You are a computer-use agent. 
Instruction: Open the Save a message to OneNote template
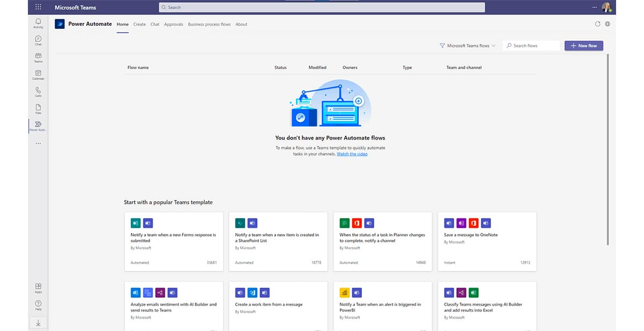point(487,241)
